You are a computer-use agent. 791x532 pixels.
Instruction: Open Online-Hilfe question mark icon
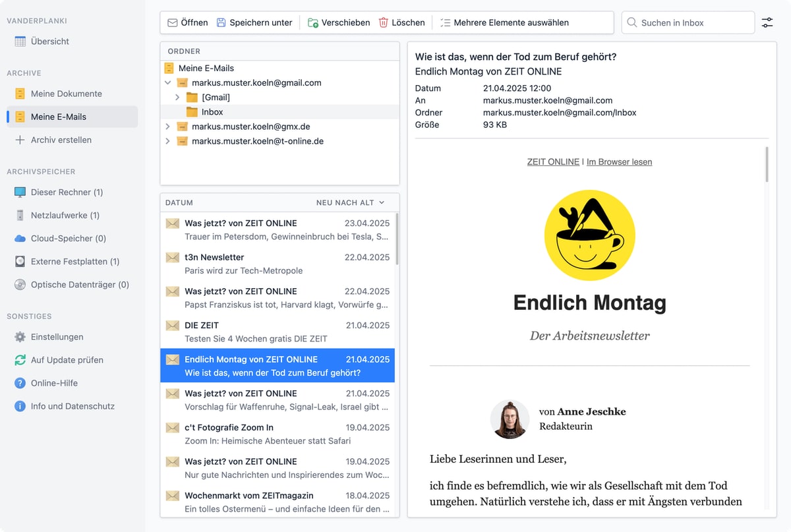click(x=20, y=383)
